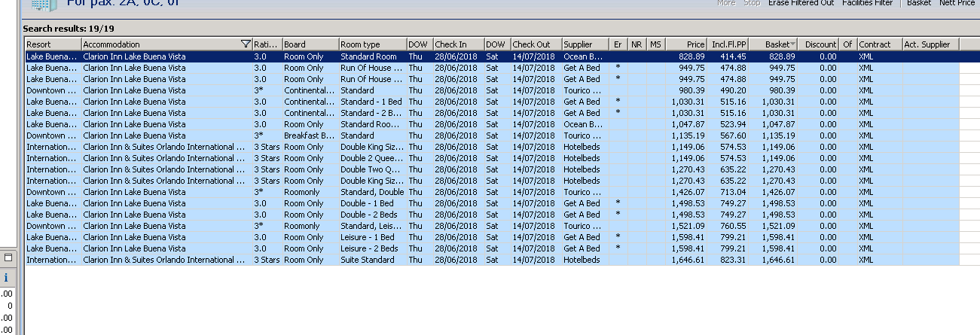
Task: Click the NR column header
Action: (x=637, y=44)
